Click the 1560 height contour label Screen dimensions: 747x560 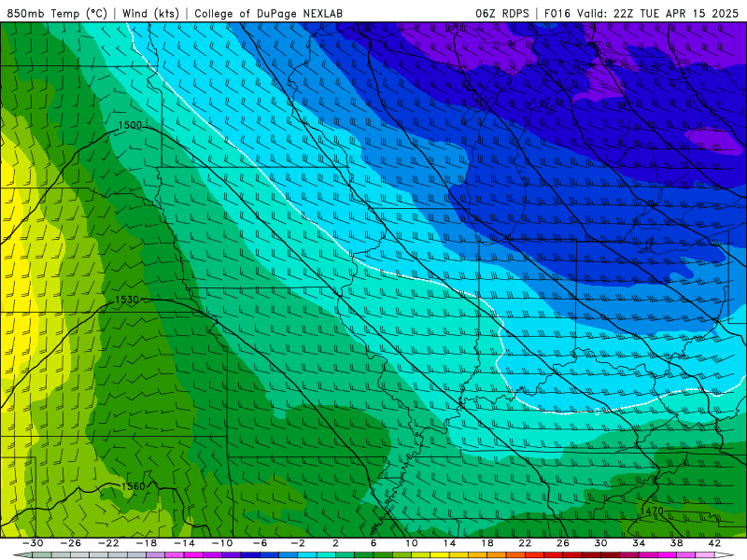click(x=133, y=486)
